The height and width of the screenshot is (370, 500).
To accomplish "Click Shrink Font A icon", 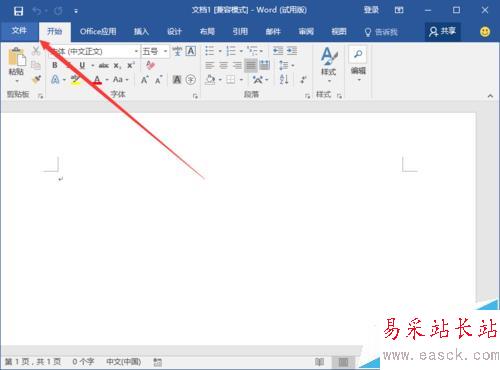I will (x=158, y=80).
